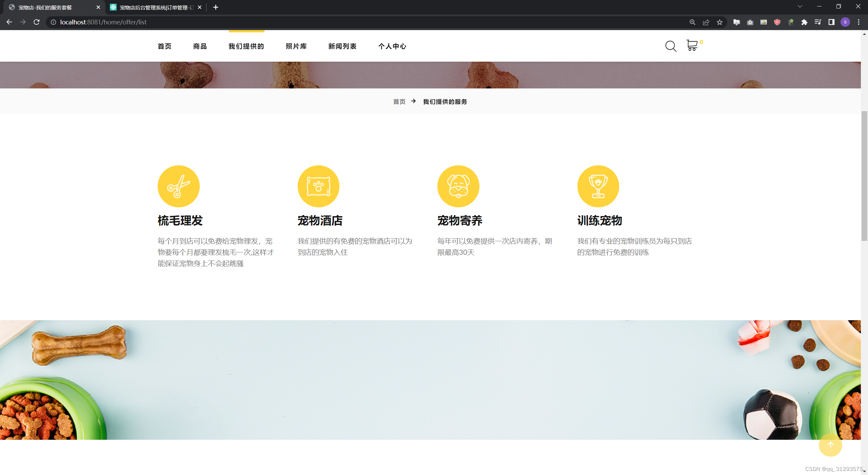Toggle the browser side panel icon
This screenshot has width=868, height=475.
[x=831, y=22]
